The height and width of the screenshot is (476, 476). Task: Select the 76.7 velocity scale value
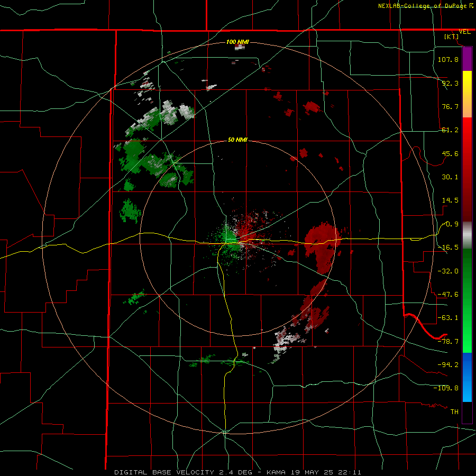(450, 106)
